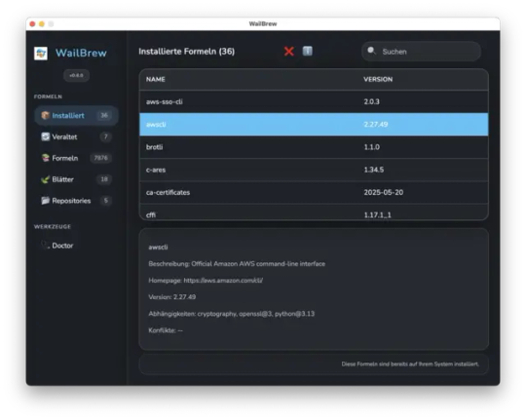This screenshot has height=420, width=526.
Task: Click the blue info icon in header
Action: (x=307, y=51)
